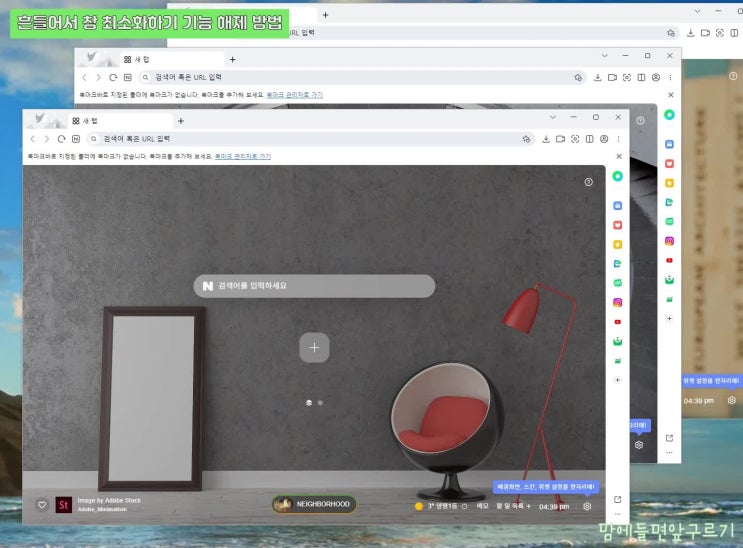Dismiss the bookmark bar notice in middle window
Image resolution: width=743 pixels, height=548 pixels.
pyautogui.click(x=671, y=95)
